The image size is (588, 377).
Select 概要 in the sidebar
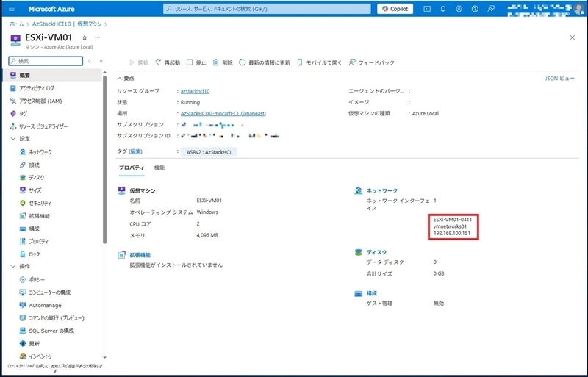tap(52, 76)
